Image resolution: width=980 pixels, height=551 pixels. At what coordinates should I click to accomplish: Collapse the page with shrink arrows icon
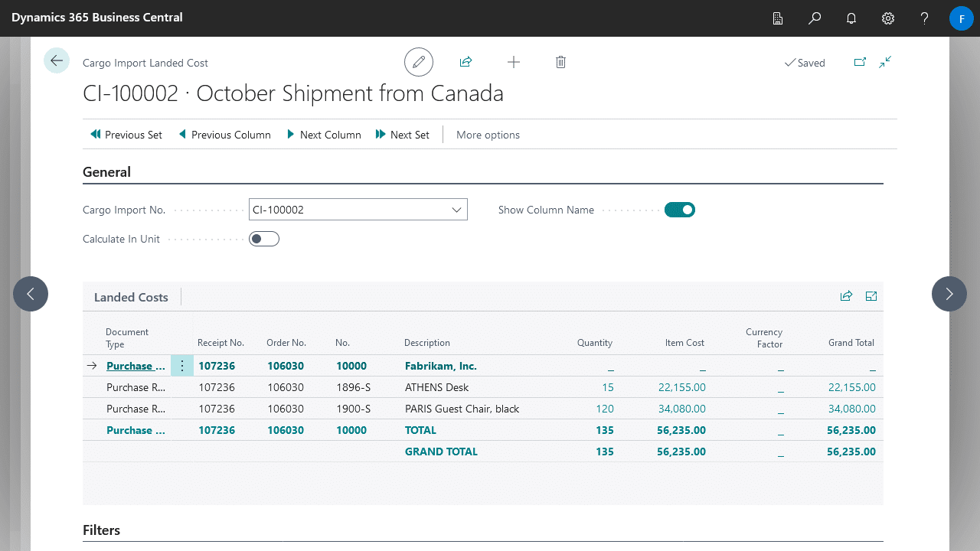pos(885,62)
